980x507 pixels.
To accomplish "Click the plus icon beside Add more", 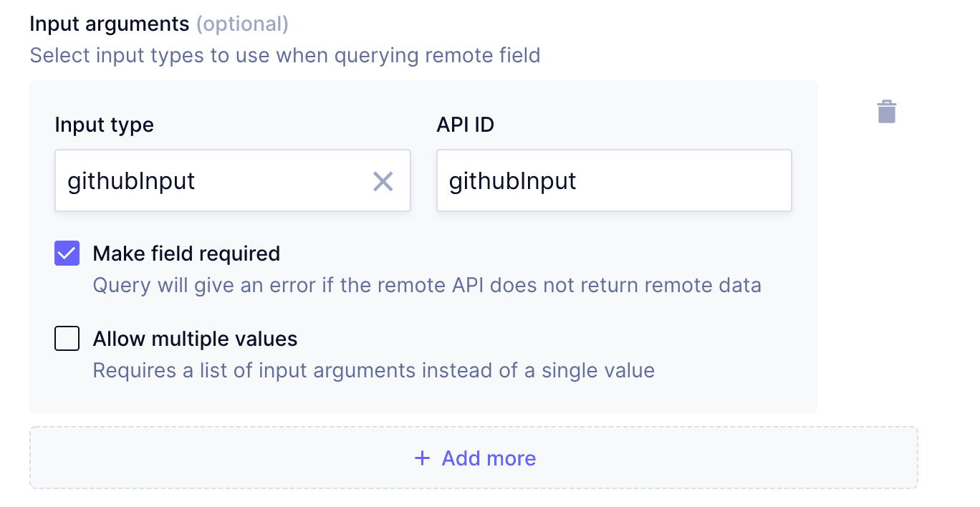I will [423, 458].
